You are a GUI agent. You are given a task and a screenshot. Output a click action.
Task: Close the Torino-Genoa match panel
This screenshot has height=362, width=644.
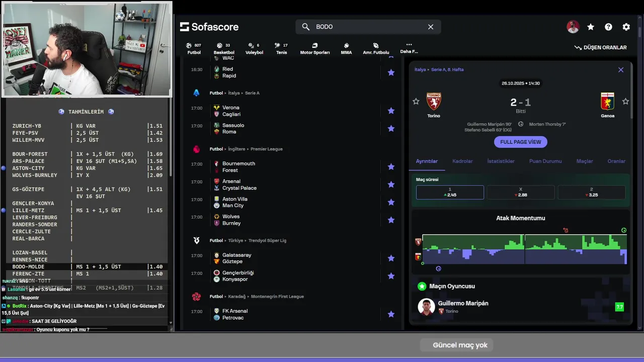coord(621,70)
